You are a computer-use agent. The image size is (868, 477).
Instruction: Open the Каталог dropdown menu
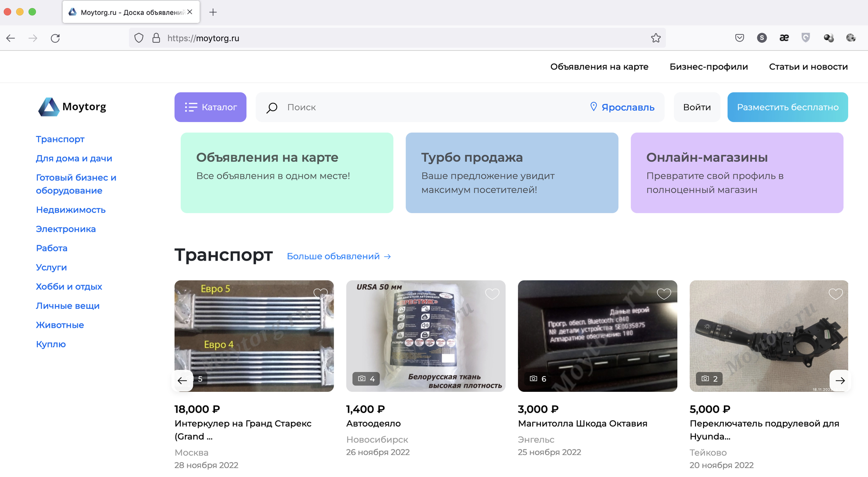(210, 107)
